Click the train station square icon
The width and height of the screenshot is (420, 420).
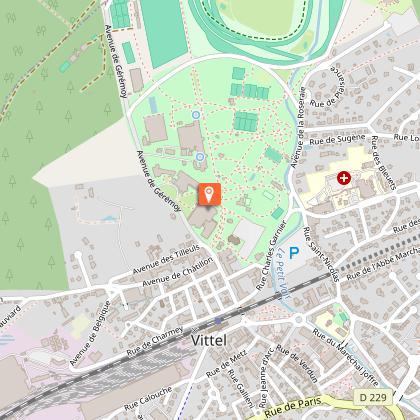tap(218, 321)
